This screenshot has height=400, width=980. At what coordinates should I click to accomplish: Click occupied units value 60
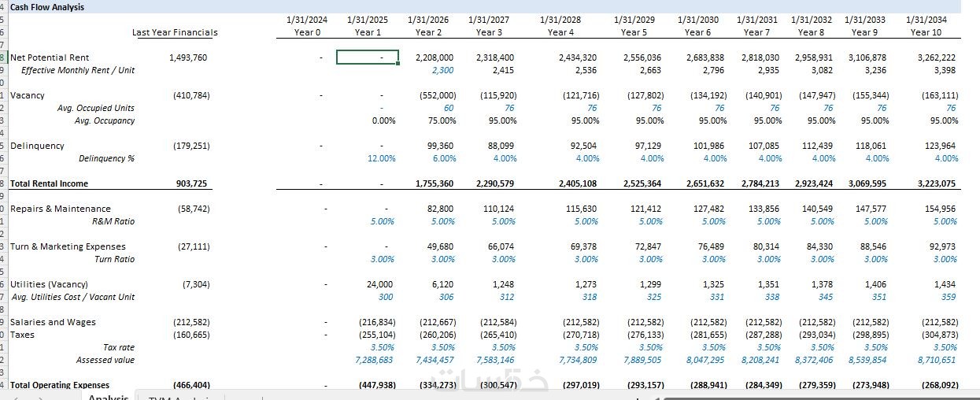[x=449, y=108]
